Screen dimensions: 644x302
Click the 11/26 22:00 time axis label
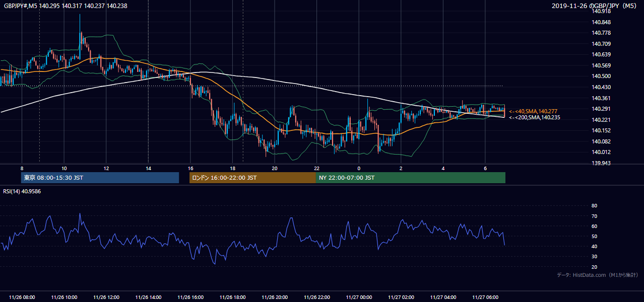tap(316, 297)
